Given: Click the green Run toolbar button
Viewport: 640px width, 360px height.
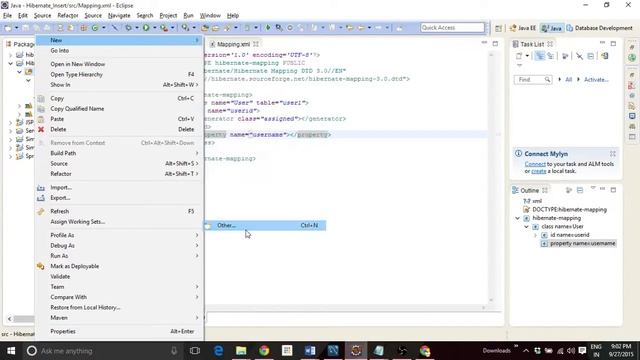Looking at the screenshot, I should point(146,28).
